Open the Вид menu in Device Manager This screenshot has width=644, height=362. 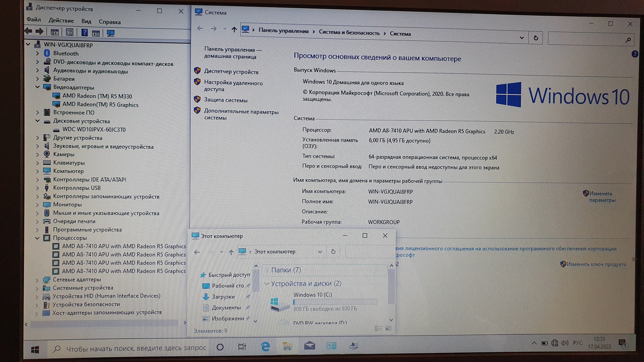click(86, 21)
